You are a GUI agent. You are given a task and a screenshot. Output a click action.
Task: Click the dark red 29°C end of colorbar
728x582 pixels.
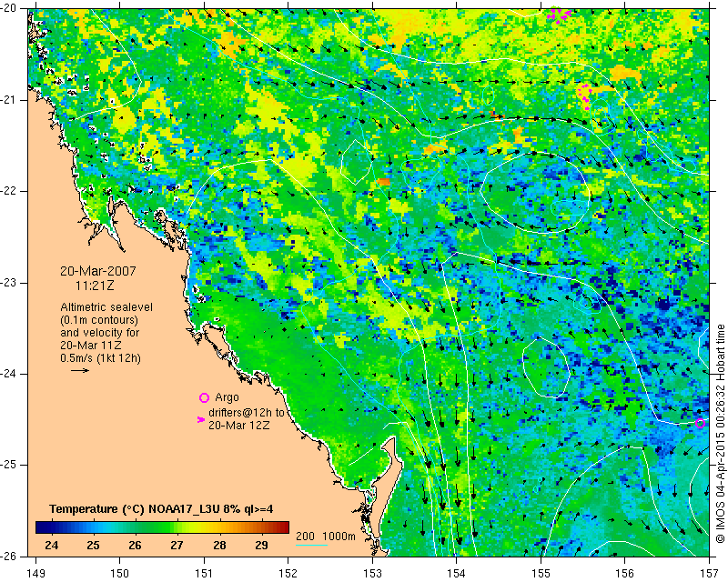tap(285, 527)
